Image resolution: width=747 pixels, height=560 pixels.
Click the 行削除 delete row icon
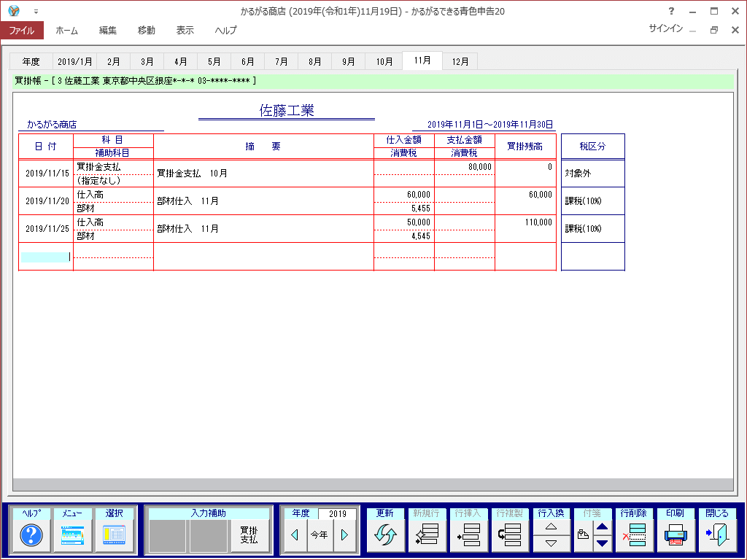pos(634,534)
